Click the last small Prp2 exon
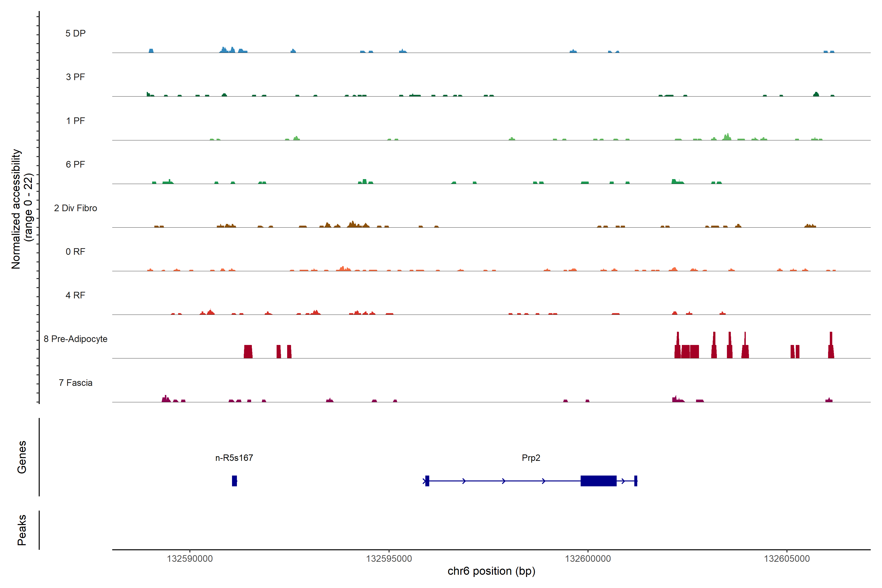The height and width of the screenshot is (588, 882). click(x=636, y=481)
